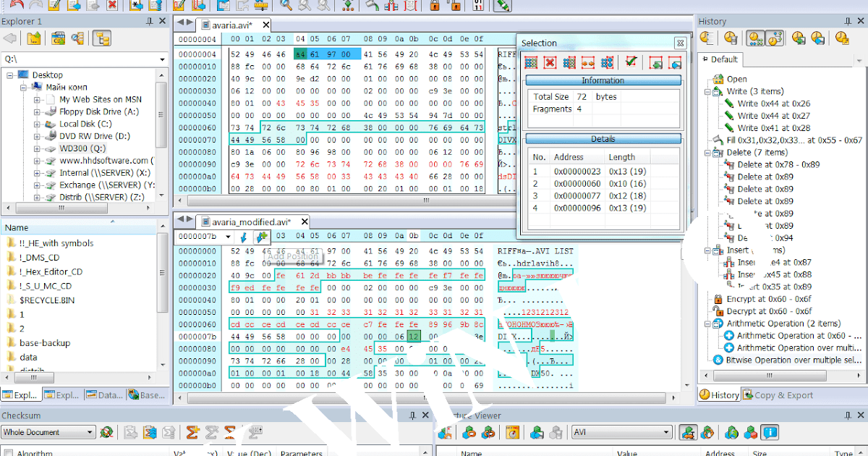Viewport: 868px width, 456px height.
Task: Toggle the blue info icon in Structure Viewer
Action: [x=770, y=432]
